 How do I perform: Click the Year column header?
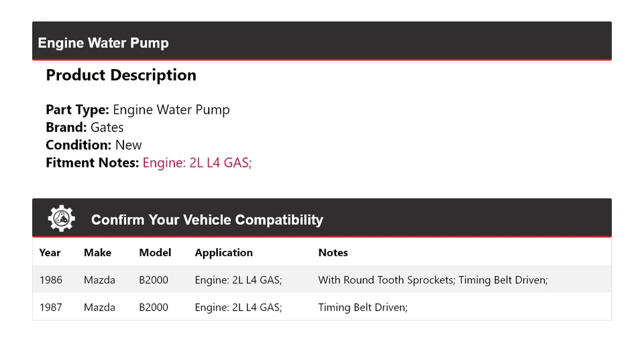pos(50,253)
